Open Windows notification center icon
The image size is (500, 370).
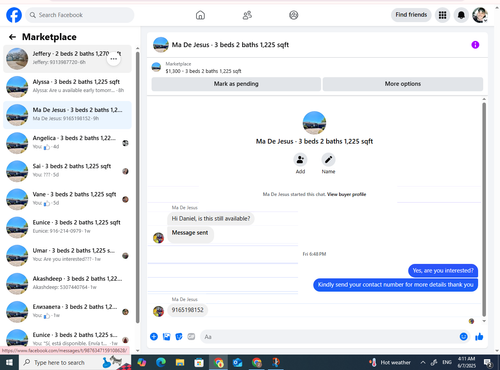[488, 362]
